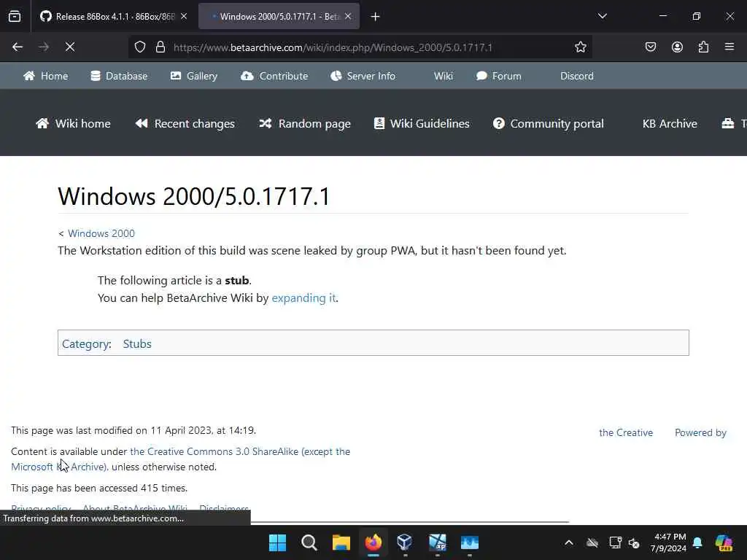Open a new browser tab

(376, 17)
